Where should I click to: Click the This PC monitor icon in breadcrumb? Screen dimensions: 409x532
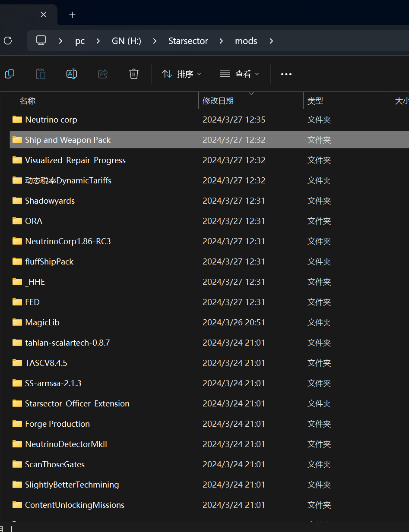click(41, 41)
